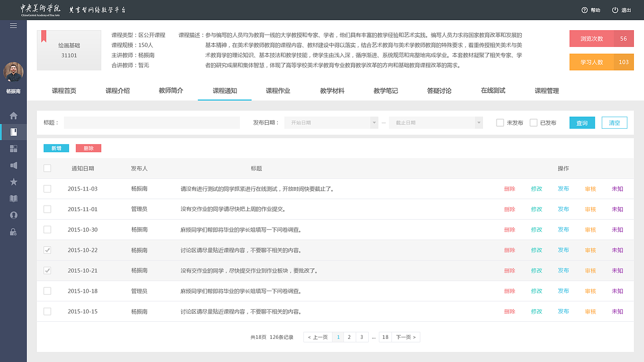This screenshot has height=362, width=644.
Task: Switch to the 答疑讨论 tab
Action: point(438,91)
